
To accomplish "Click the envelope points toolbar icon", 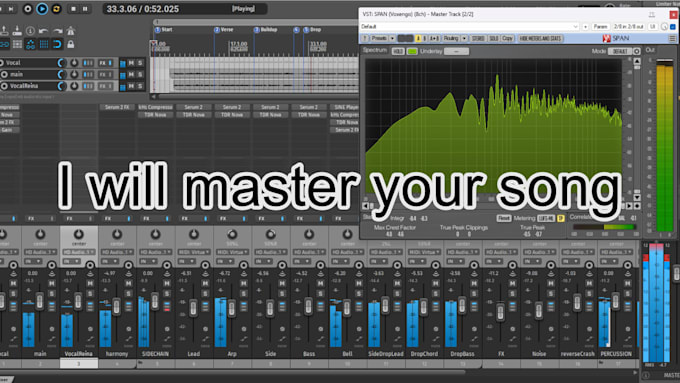I will click(x=30, y=44).
